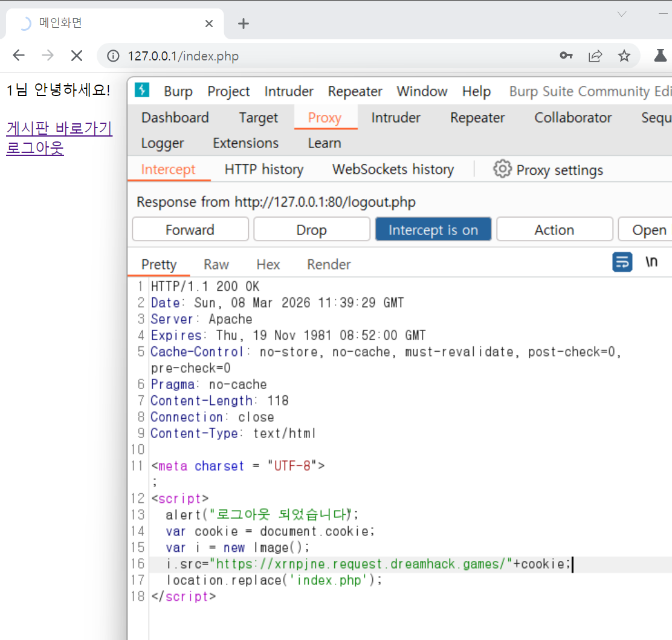
Task: Click the Cache-Control header line
Action: (x=386, y=360)
